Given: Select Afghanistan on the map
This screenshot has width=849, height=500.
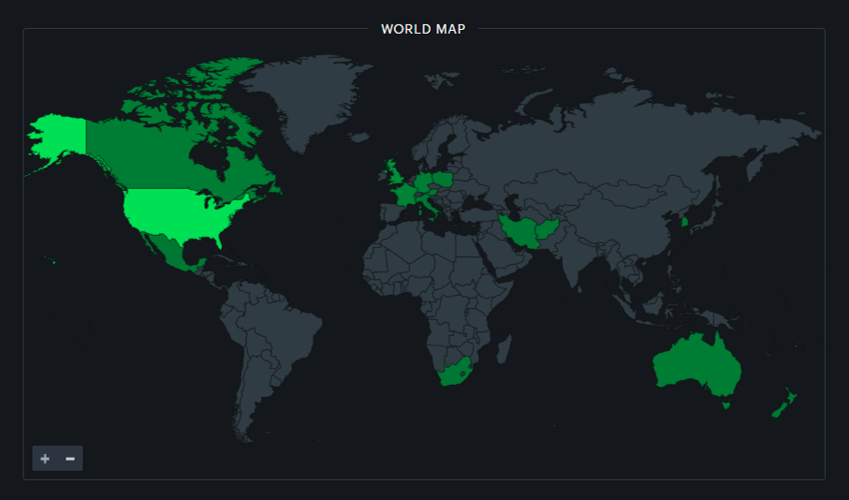Looking at the screenshot, I should pos(550,227).
